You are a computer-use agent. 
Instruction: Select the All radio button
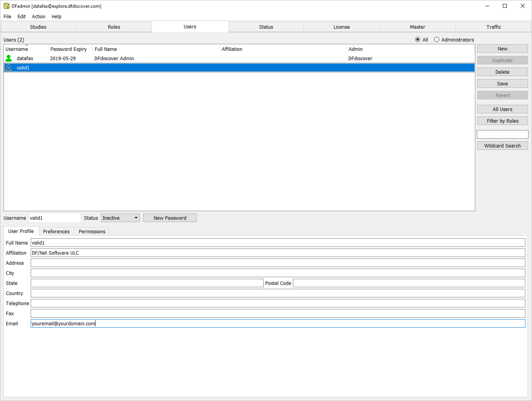tap(418, 40)
